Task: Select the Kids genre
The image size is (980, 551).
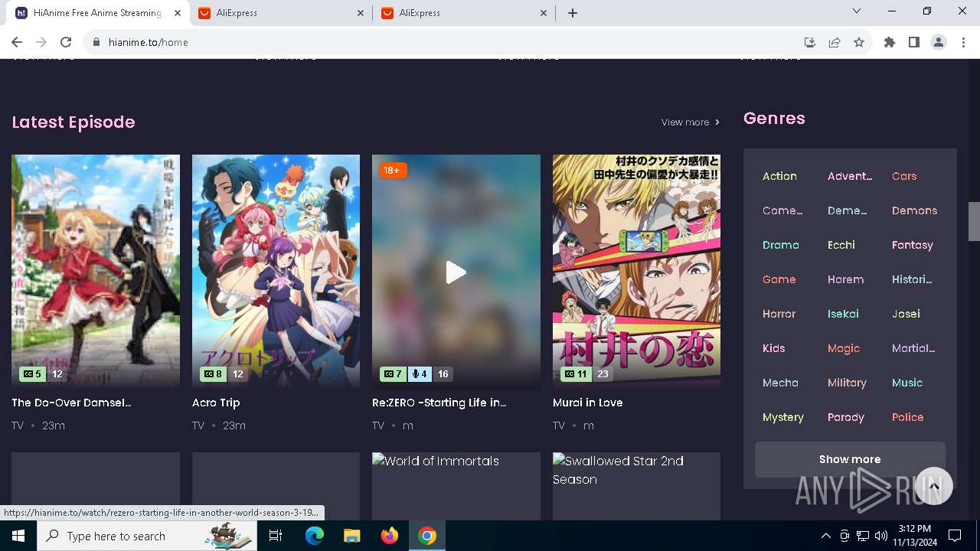Action: point(774,348)
